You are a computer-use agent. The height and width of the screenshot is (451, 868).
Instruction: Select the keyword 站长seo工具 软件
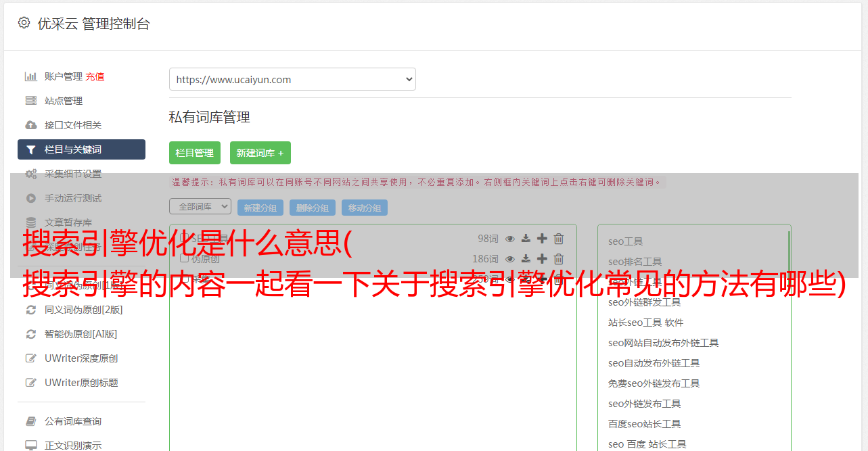coord(646,323)
